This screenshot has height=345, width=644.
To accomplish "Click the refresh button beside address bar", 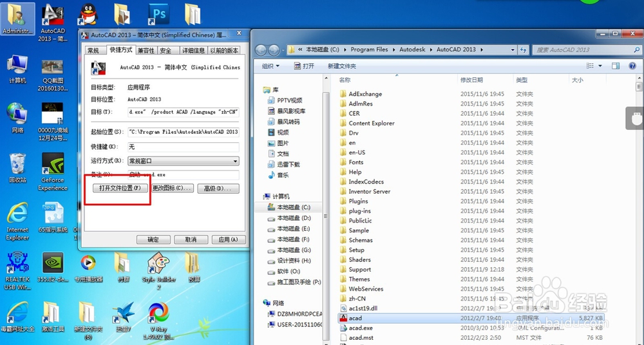I will pyautogui.click(x=523, y=50).
